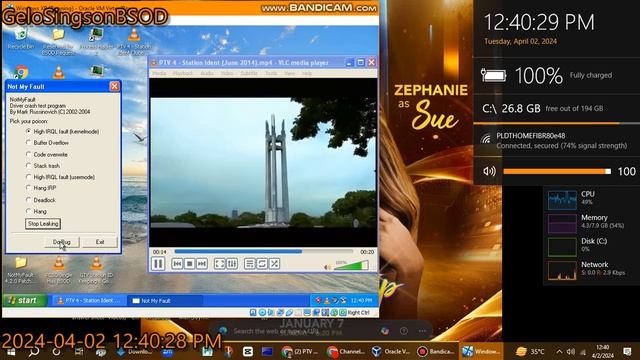640x360 pixels.
Task: Select High IRQL fault (usermode) option
Action: coord(60,177)
